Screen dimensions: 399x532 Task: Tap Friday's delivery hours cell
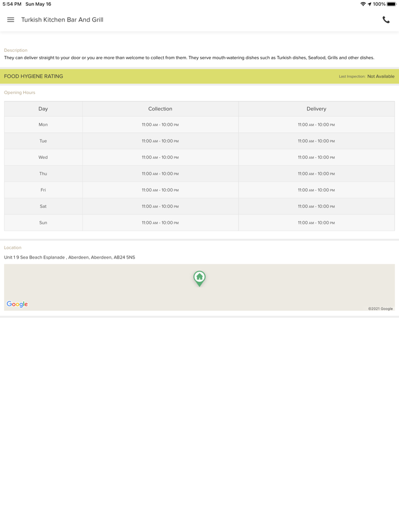coord(316,190)
